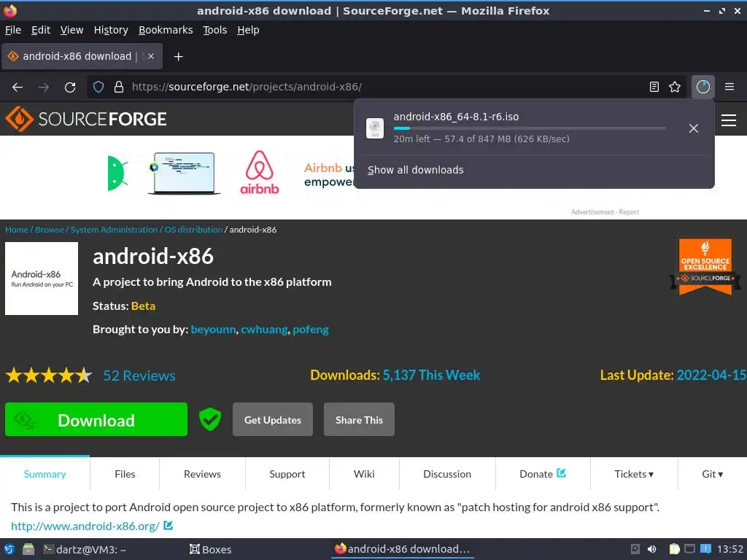Click the ISO file icon in downloads panel
Screen dimensions: 747x560
(374, 128)
